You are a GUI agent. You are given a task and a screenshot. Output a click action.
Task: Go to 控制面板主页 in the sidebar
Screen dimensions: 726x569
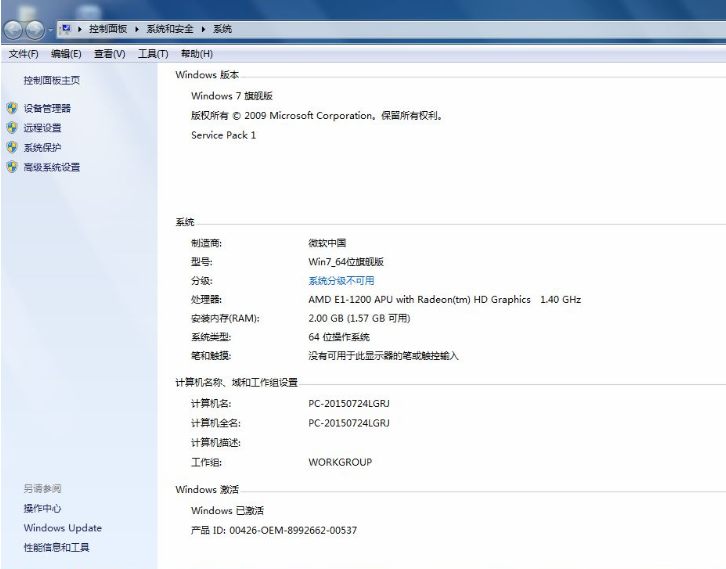click(x=51, y=80)
